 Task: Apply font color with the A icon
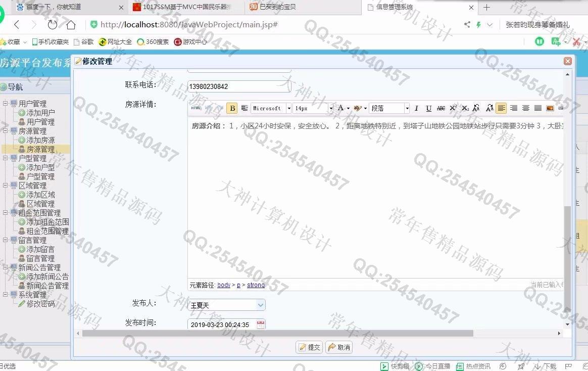[340, 108]
